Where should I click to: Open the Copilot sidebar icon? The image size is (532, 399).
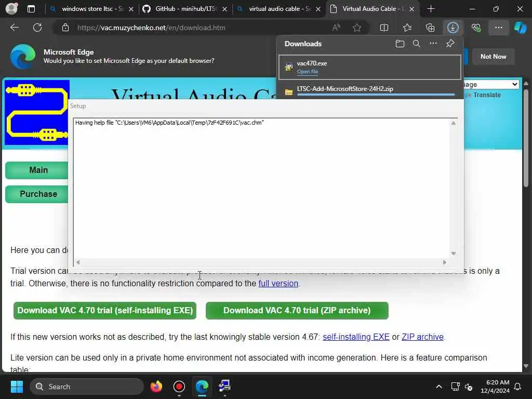520,28
